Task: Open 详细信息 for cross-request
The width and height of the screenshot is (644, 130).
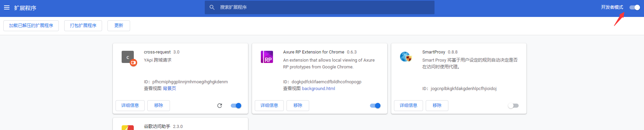Action: (130, 106)
